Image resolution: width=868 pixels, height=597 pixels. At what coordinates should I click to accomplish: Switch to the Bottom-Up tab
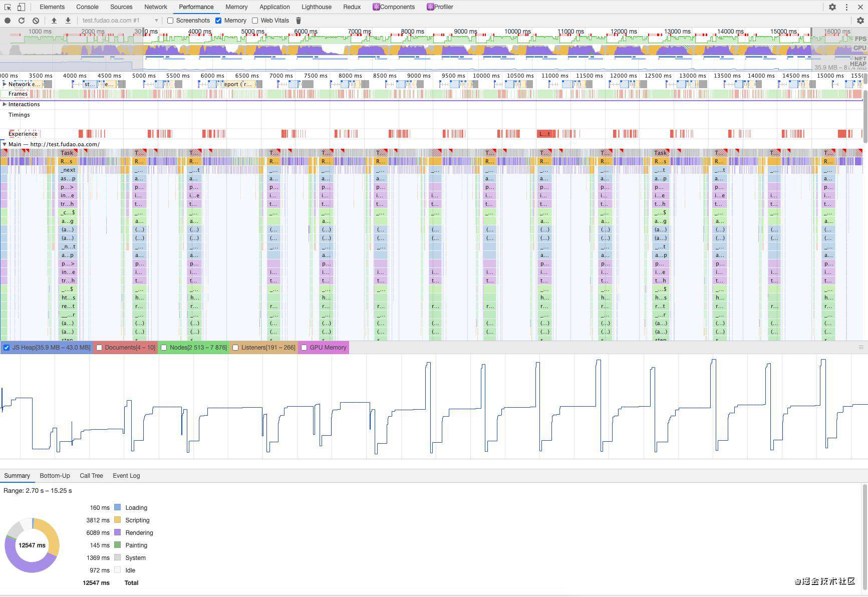click(55, 476)
